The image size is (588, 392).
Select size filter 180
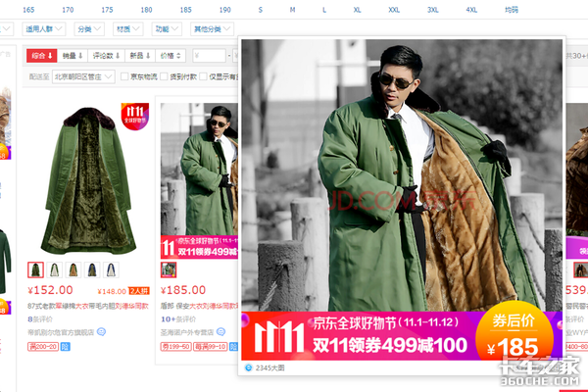[146, 10]
